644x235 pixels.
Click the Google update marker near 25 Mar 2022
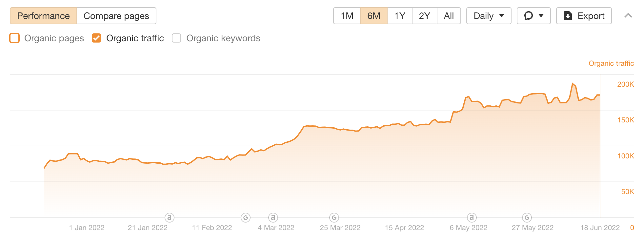coord(334,217)
